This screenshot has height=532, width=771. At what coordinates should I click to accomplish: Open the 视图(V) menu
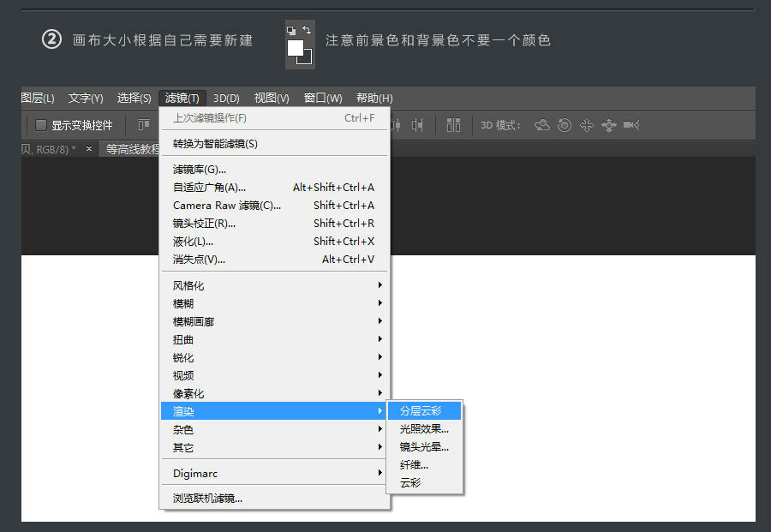(272, 98)
